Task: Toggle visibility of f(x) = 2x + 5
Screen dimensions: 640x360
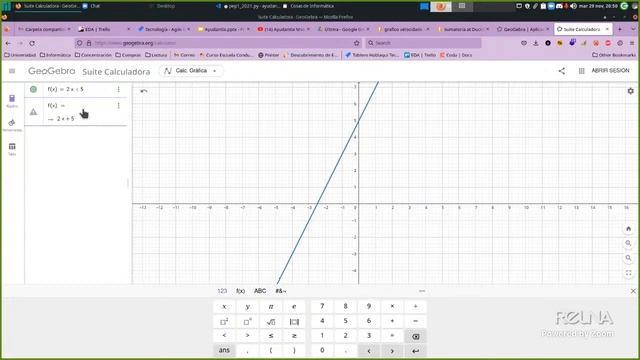Action: [x=33, y=89]
